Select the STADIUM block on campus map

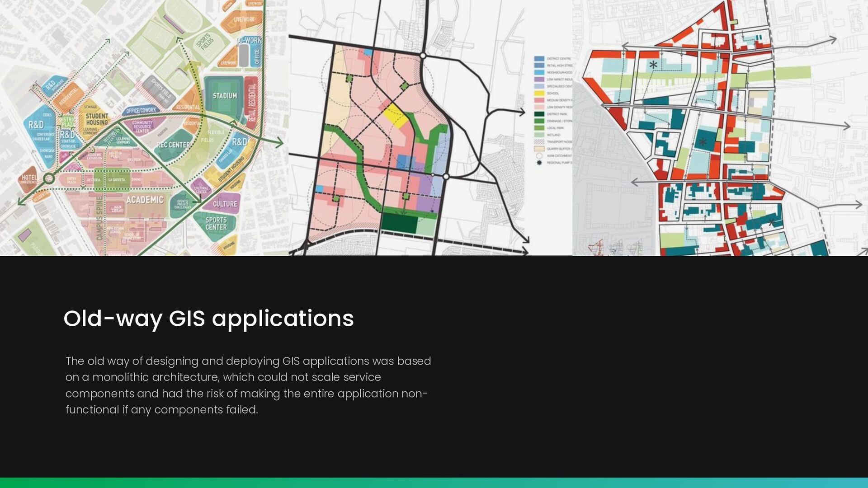(x=225, y=96)
